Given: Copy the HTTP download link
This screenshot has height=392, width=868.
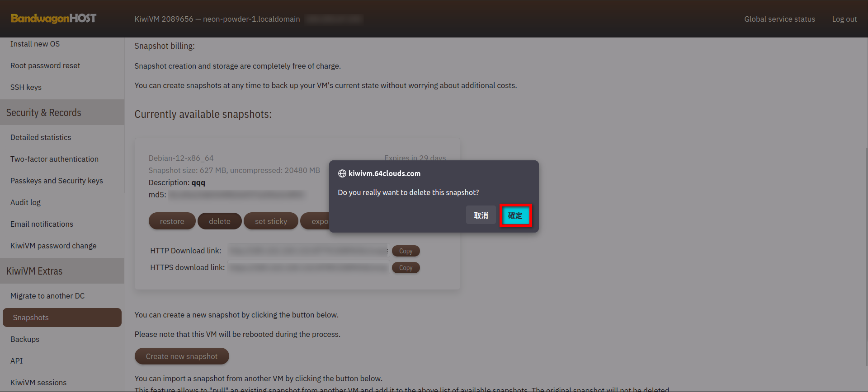Looking at the screenshot, I should coord(406,251).
